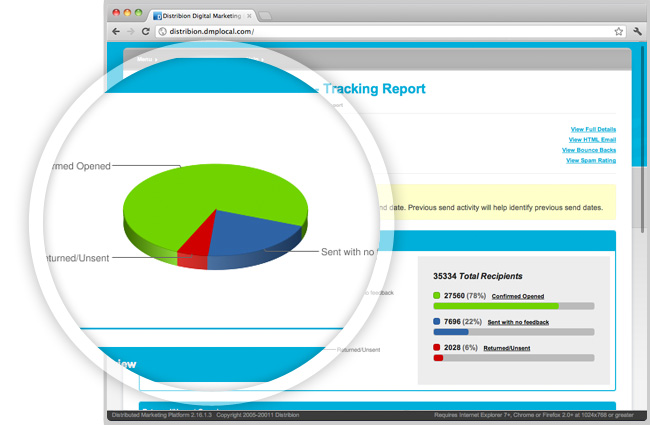Screen dimensions: 650x425
Task: Close the Distribion Digital Marketing tab
Action: 249,16
